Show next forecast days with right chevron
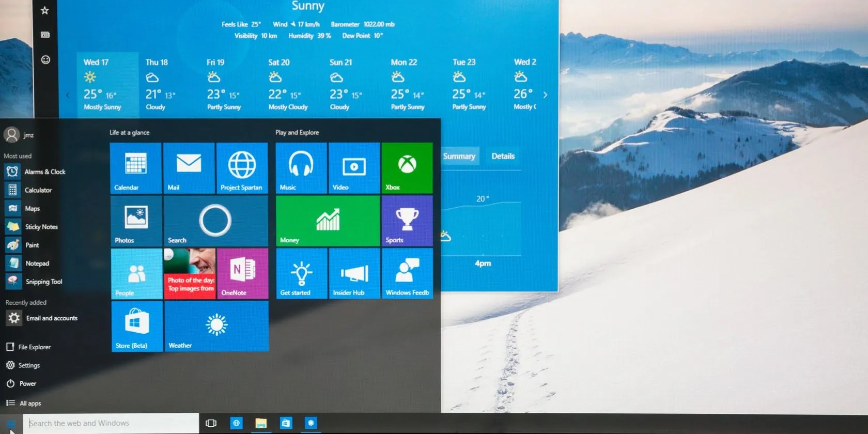Viewport: 868px width, 434px height. click(x=545, y=95)
